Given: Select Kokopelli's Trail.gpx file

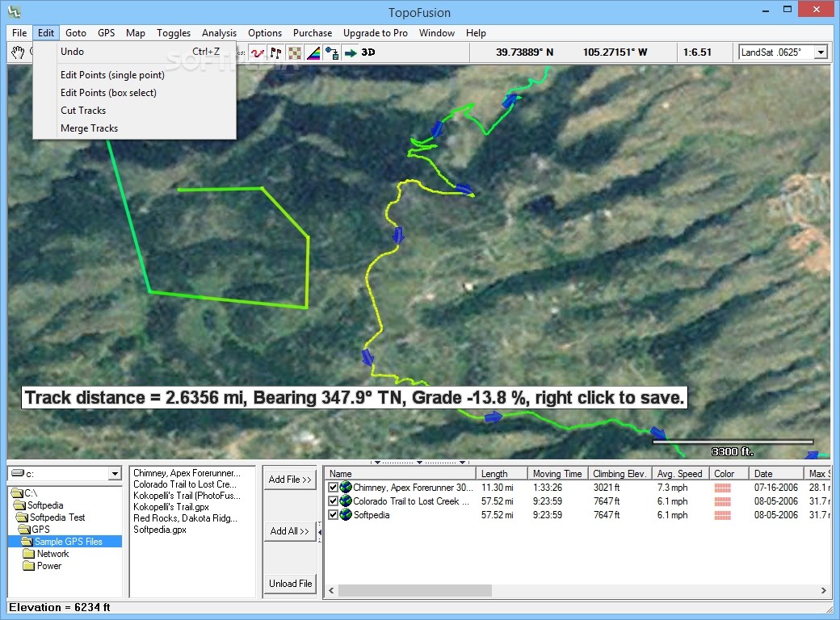Looking at the screenshot, I should click(x=171, y=506).
